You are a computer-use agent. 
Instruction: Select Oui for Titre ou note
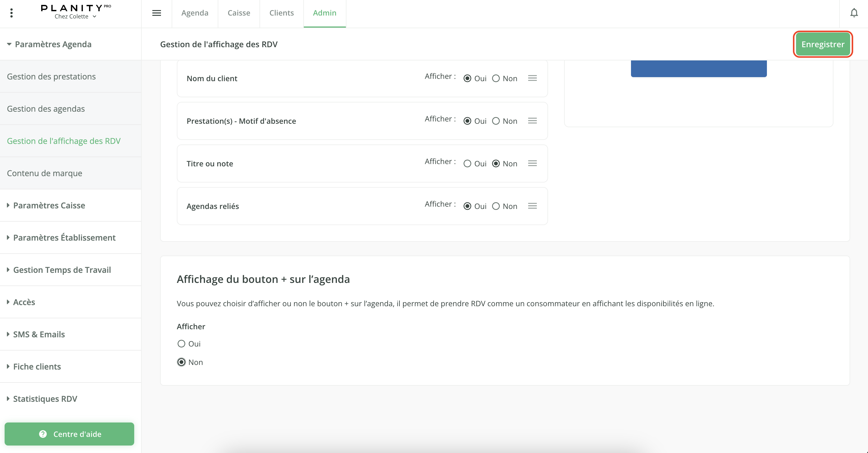click(467, 164)
